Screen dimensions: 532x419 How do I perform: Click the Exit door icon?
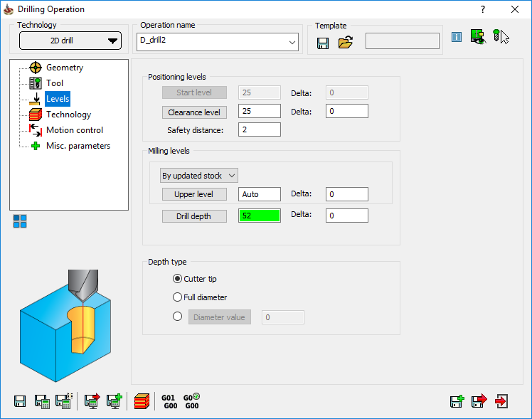click(x=501, y=401)
